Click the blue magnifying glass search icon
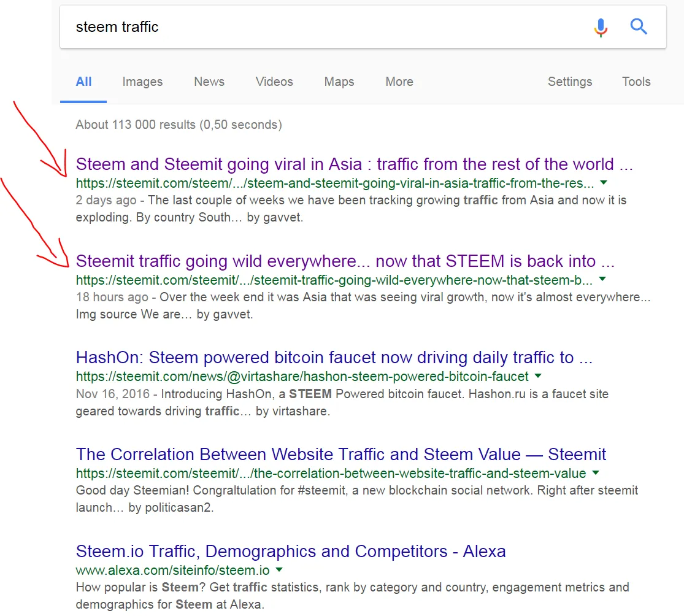This screenshot has width=684, height=616. [639, 26]
